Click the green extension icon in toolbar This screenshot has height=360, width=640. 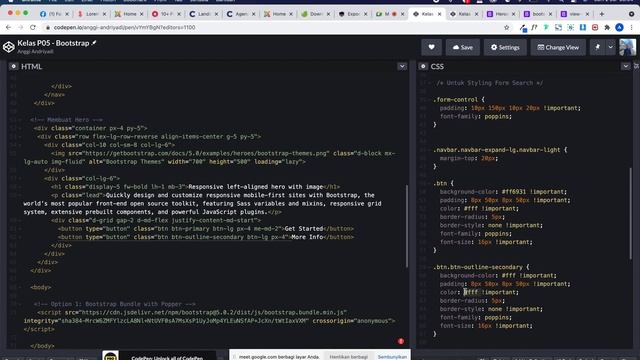(x=547, y=27)
